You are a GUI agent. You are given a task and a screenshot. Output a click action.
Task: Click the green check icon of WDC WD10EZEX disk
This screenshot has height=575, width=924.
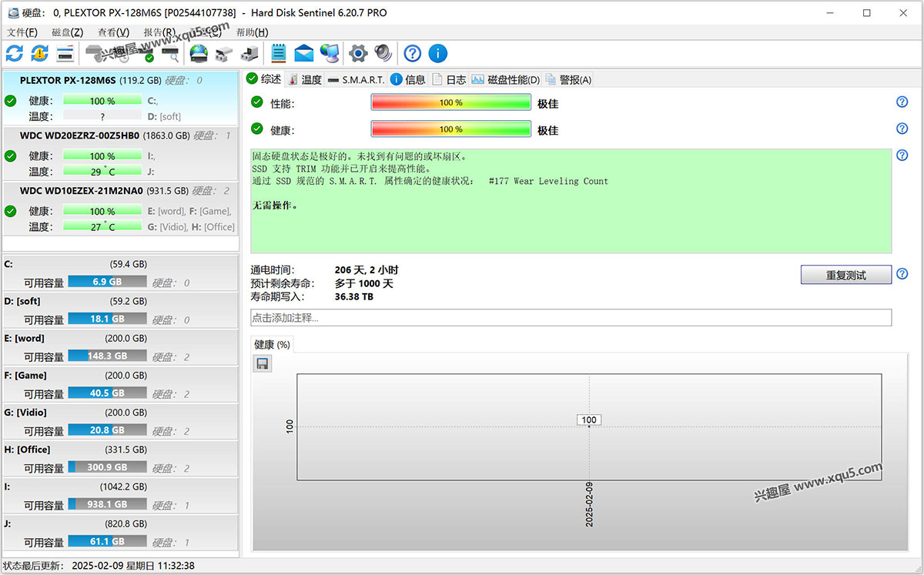coord(10,211)
